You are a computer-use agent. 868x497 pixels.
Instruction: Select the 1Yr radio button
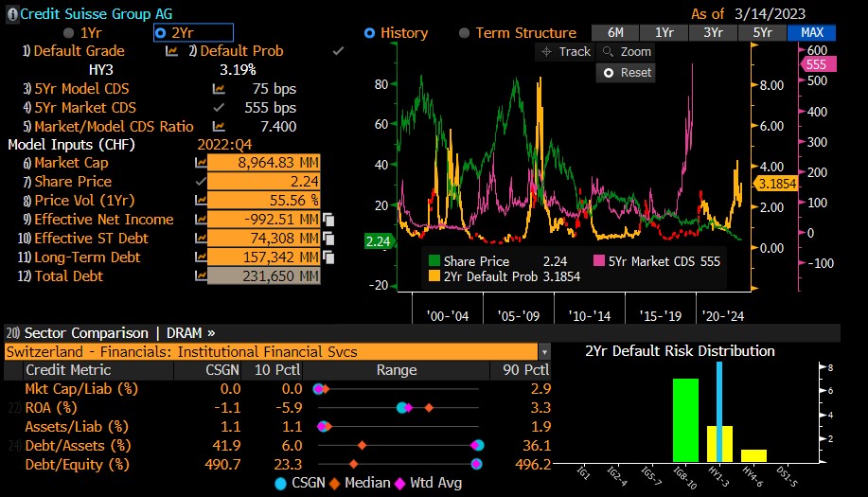click(x=69, y=33)
